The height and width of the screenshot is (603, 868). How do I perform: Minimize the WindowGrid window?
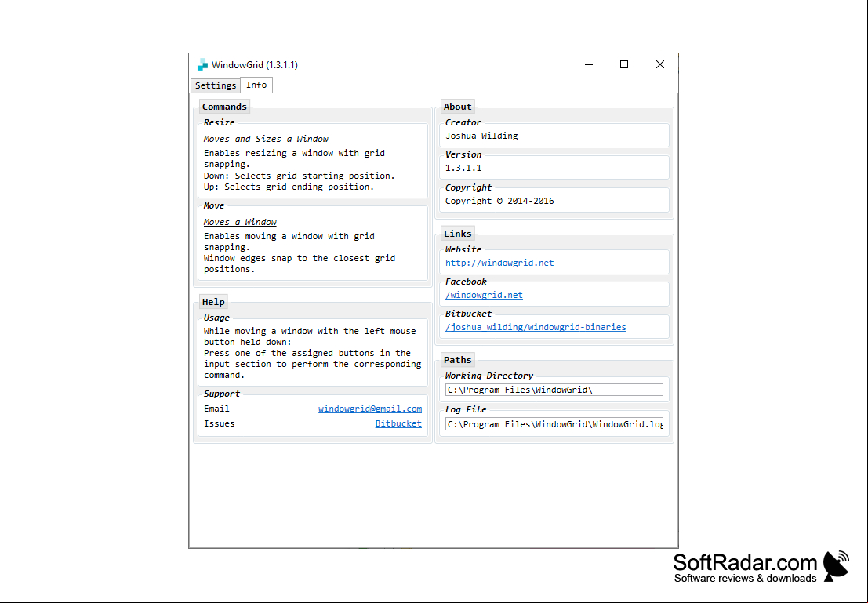(589, 65)
